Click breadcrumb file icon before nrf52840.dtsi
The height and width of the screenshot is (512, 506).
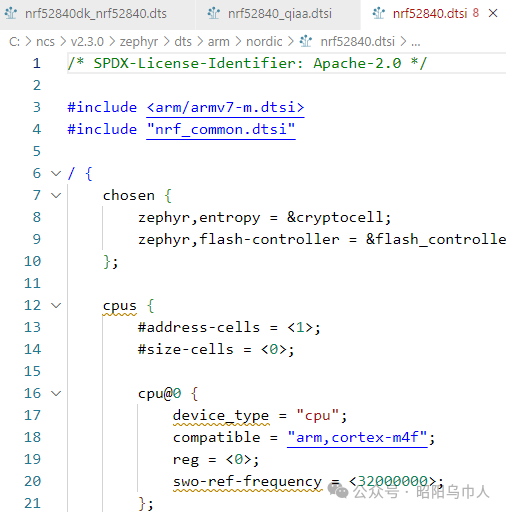pos(305,42)
